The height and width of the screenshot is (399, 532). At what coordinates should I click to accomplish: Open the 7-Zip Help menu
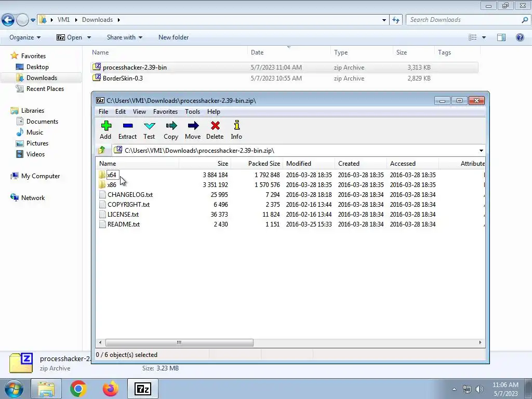(214, 112)
